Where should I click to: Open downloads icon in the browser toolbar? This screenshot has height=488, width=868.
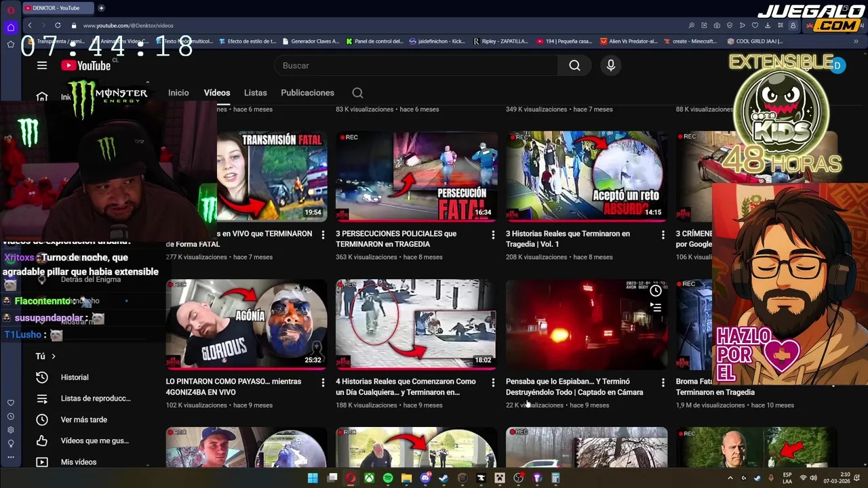(768, 25)
